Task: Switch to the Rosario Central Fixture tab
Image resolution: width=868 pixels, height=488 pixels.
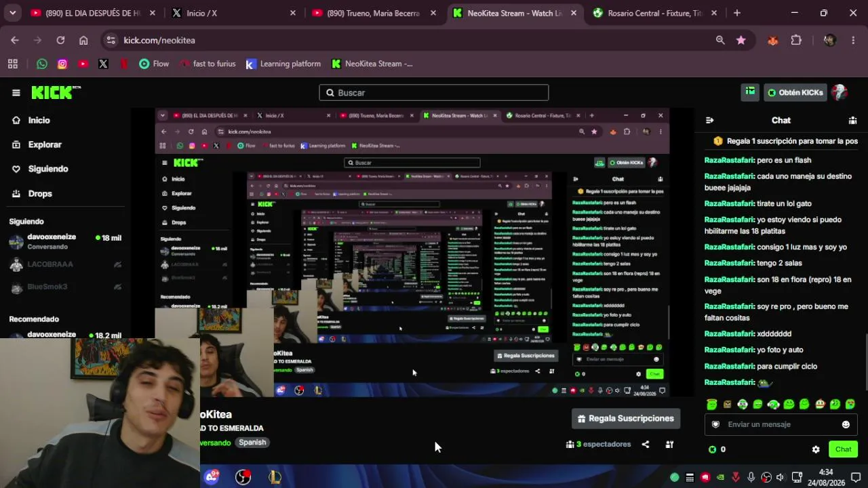Action: click(x=655, y=13)
